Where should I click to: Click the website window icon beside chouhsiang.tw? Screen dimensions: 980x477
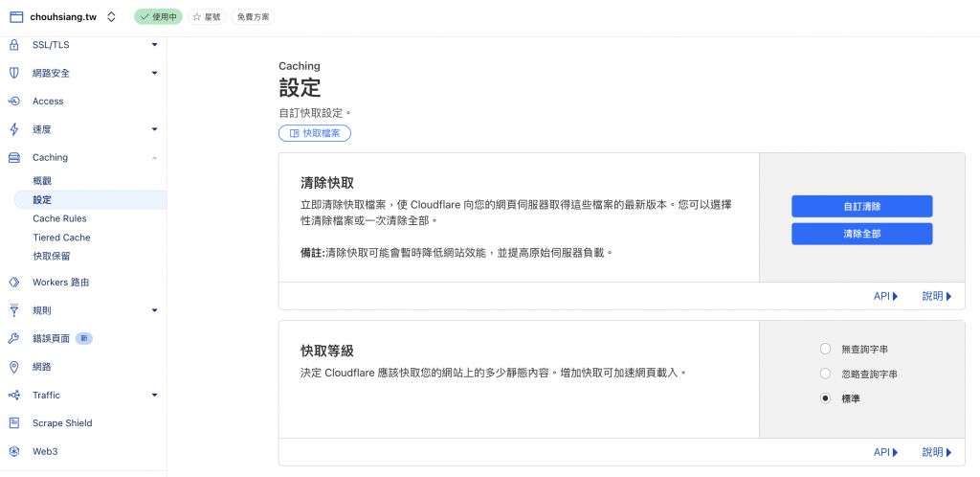point(15,17)
